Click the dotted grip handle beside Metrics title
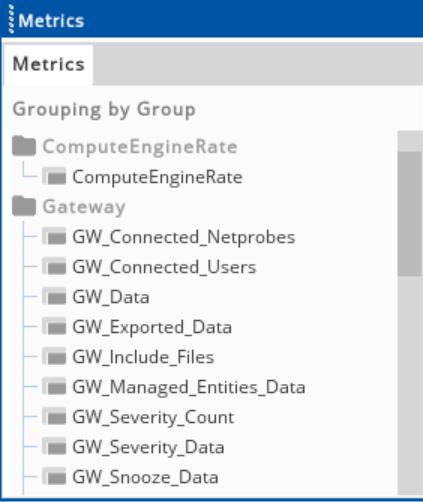 coord(11,19)
